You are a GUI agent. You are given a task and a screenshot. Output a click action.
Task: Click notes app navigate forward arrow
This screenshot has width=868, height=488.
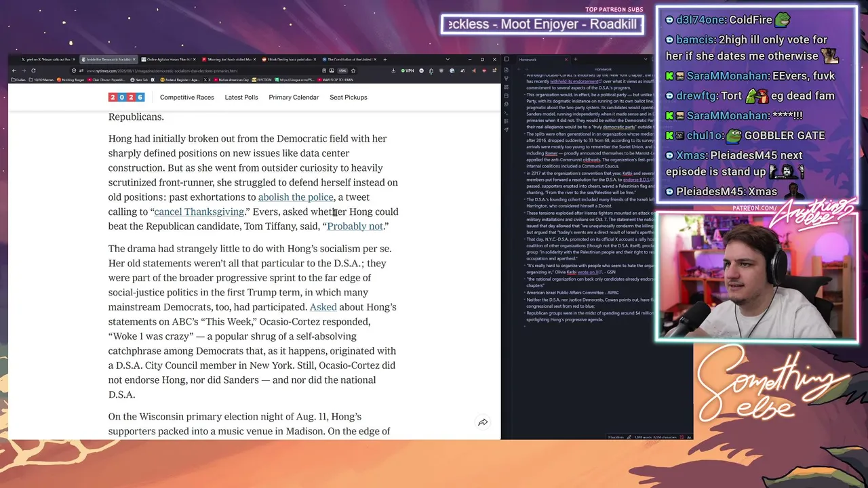(526, 69)
